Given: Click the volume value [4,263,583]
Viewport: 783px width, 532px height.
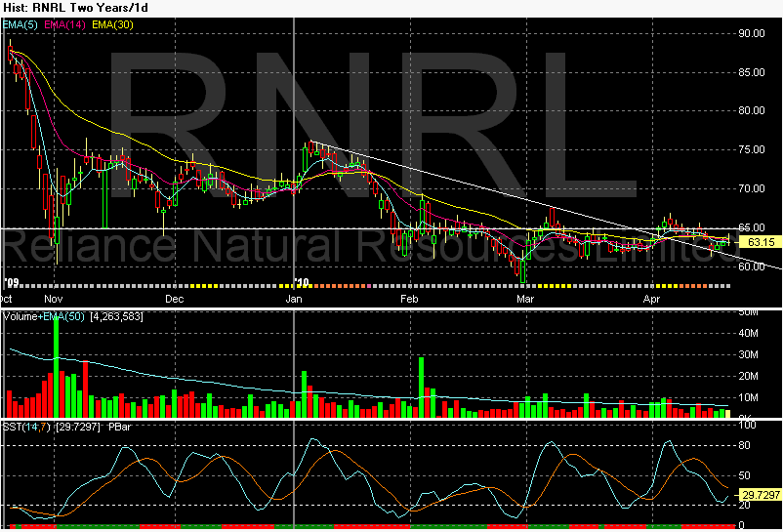Looking at the screenshot, I should coord(116,316).
